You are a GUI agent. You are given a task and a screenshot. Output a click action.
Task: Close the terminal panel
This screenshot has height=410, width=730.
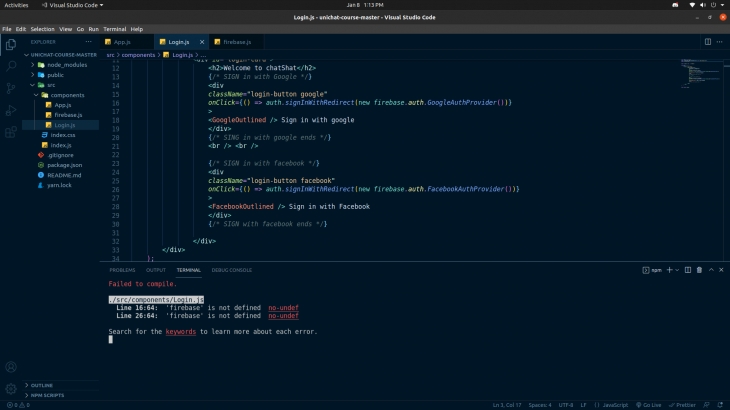pyautogui.click(x=721, y=270)
